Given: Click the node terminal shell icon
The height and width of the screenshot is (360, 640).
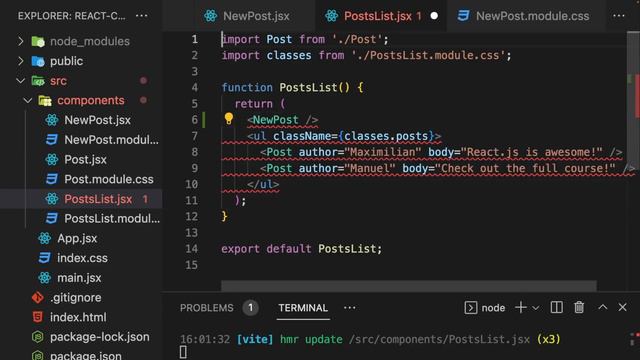Looking at the screenshot, I should (x=471, y=308).
